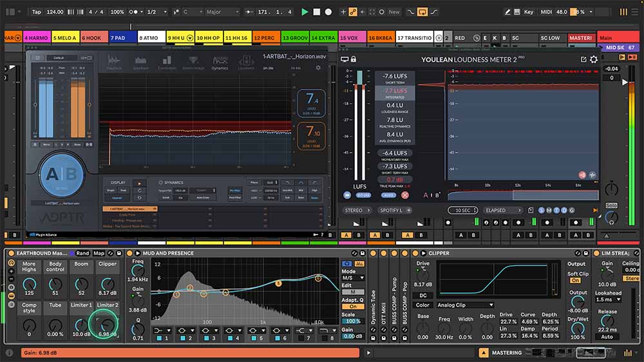The height and width of the screenshot is (362, 644).
Task: Toggle the automation follow link icon in transport
Action: click(x=353, y=12)
